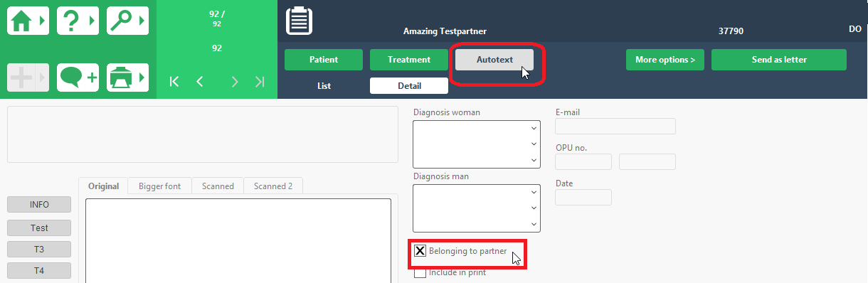Enable Include in print checkbox
This screenshot has height=283, width=868.
coord(420,272)
